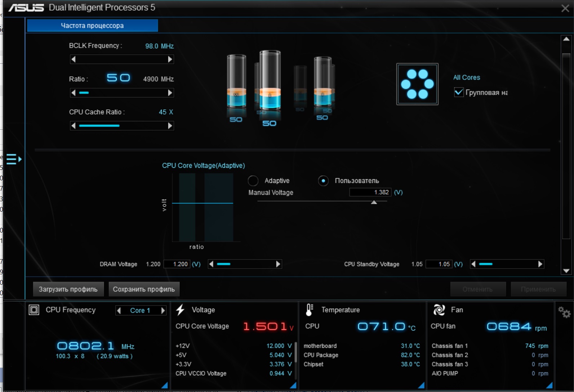The width and height of the screenshot is (574, 392).
Task: Click the BCLK Frequency slider track
Action: point(122,59)
